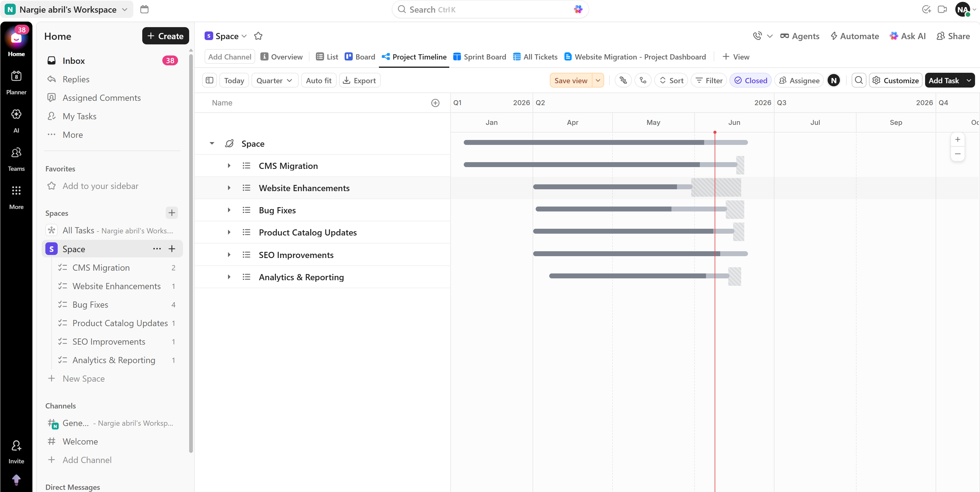Expand the CMS Migration list row
980x492 pixels.
coord(229,166)
